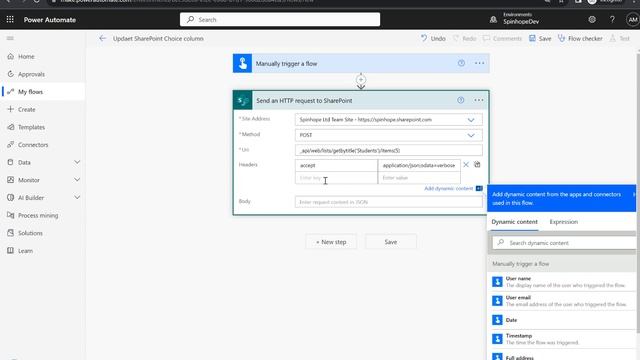The height and width of the screenshot is (360, 640).
Task: Click the Body request content field
Action: [389, 202]
